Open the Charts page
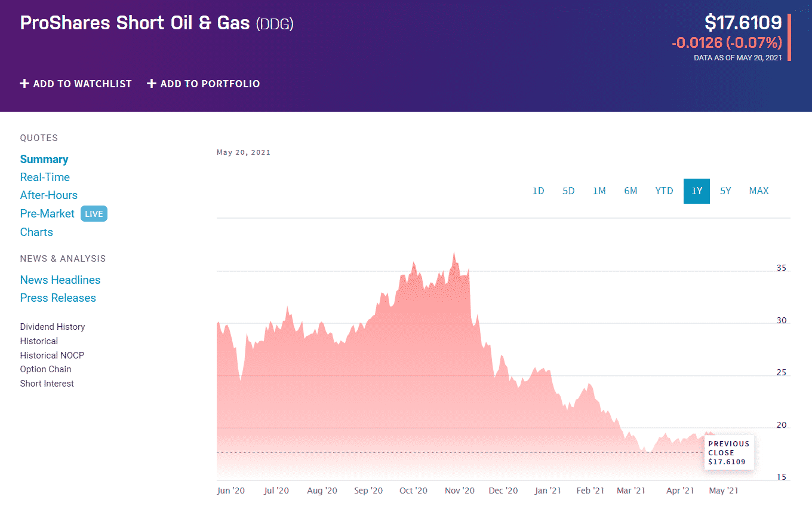The width and height of the screenshot is (812, 521). 36,232
